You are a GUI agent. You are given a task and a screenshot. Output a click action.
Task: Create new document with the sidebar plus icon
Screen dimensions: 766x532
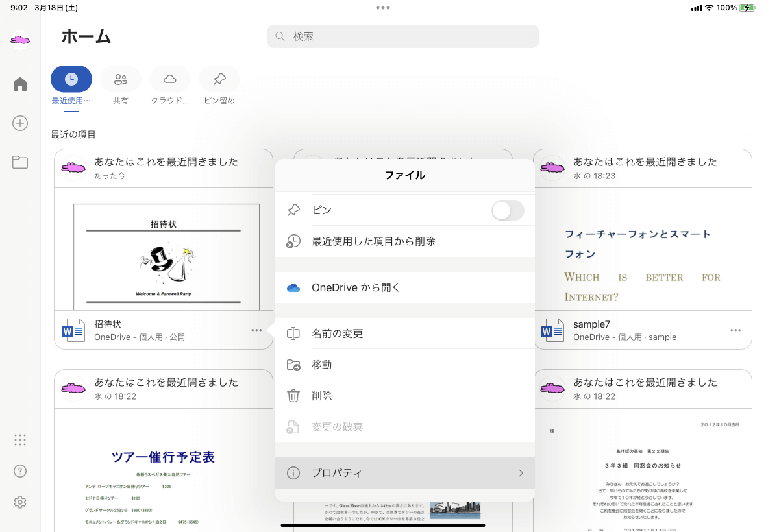coord(20,123)
